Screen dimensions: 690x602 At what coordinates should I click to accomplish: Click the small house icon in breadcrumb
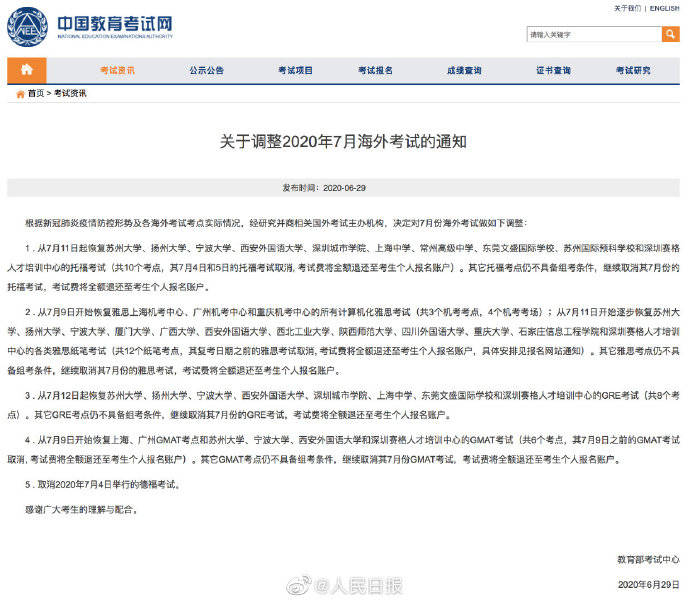point(19,93)
